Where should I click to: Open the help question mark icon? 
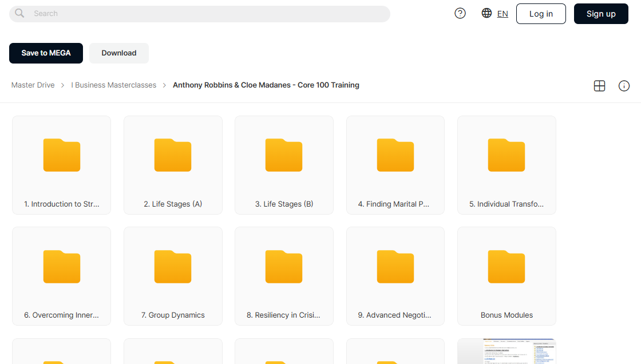(x=460, y=14)
